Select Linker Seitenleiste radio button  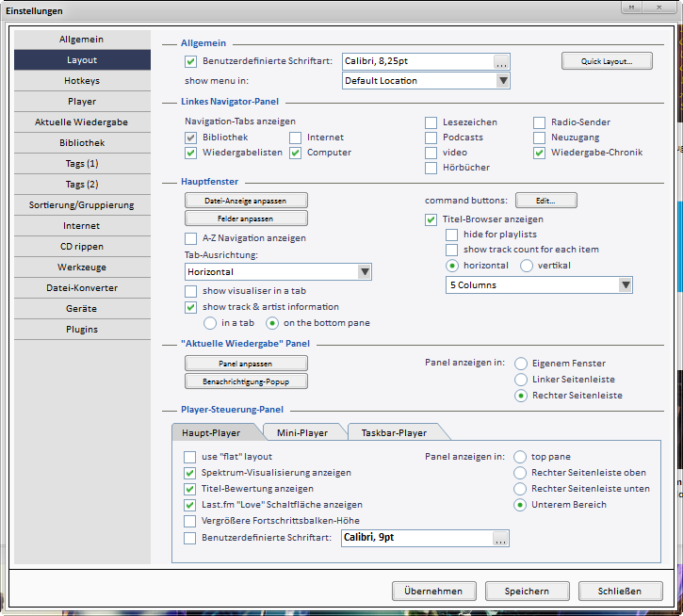[521, 380]
